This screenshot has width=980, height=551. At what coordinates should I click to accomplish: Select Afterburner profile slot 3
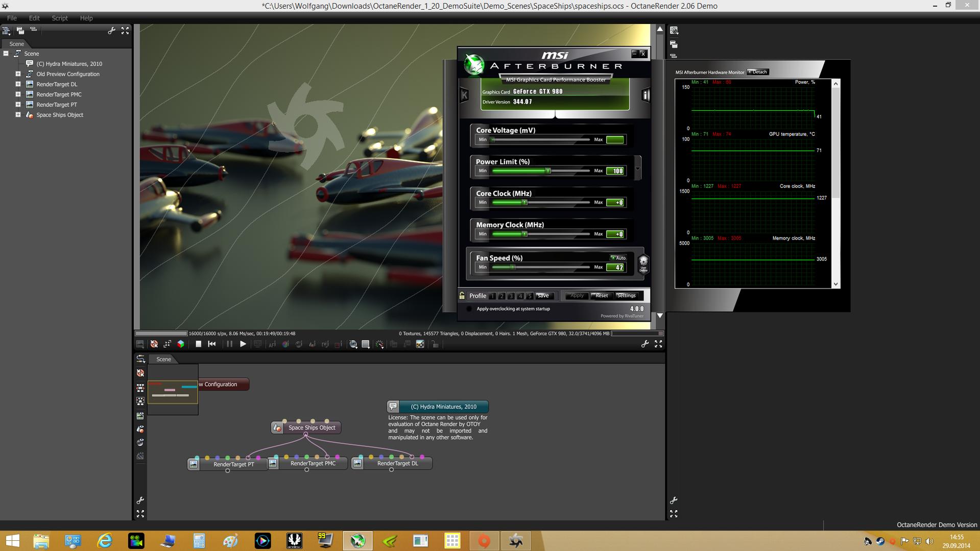(511, 296)
